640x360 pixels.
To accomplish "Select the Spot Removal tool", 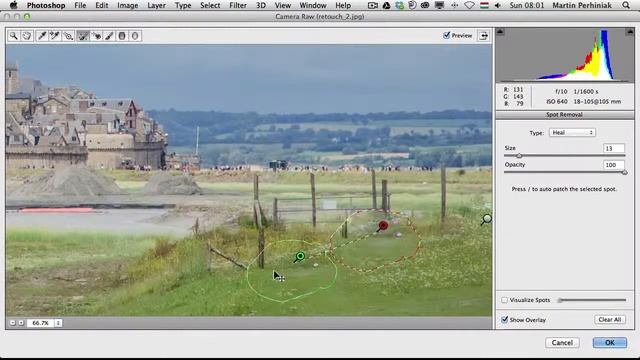I will pyautogui.click(x=83, y=36).
